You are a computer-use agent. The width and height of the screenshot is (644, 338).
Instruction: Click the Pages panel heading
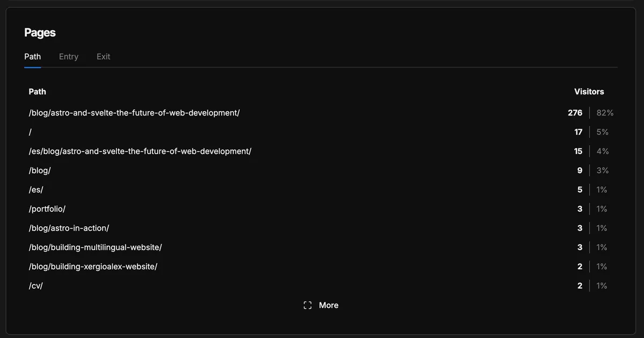coord(40,33)
